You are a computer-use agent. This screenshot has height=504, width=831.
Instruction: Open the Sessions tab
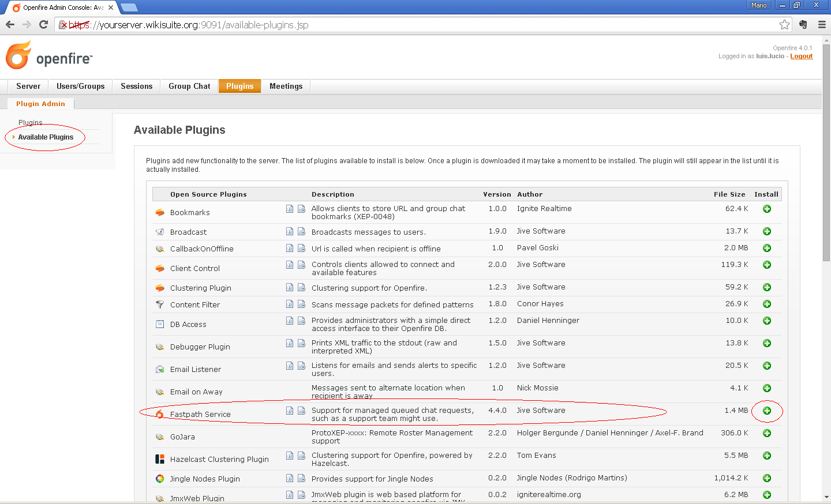click(137, 86)
